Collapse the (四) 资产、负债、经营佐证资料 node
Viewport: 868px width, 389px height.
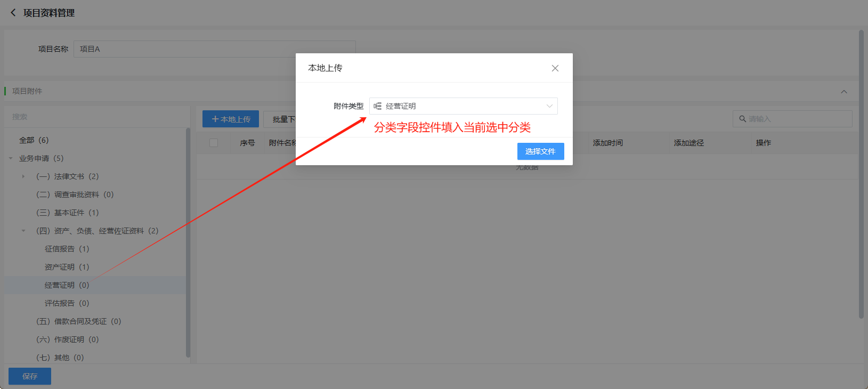pyautogui.click(x=23, y=231)
